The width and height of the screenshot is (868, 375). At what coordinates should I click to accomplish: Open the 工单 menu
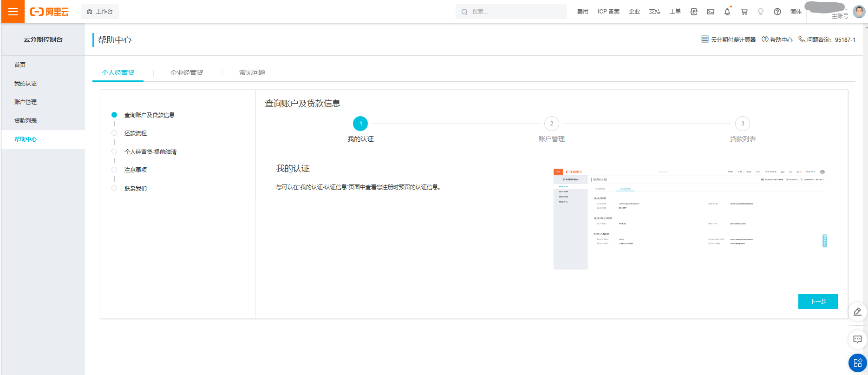click(675, 12)
